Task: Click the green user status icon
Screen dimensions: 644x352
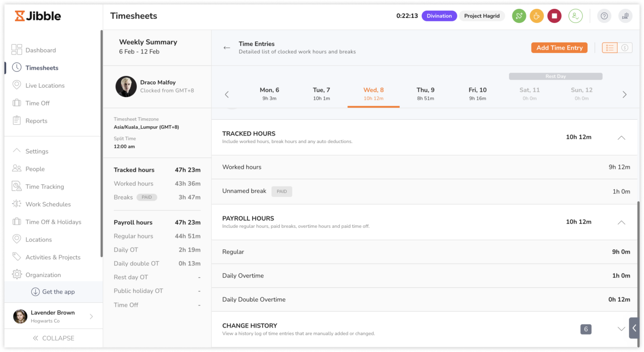Action: 575,16
